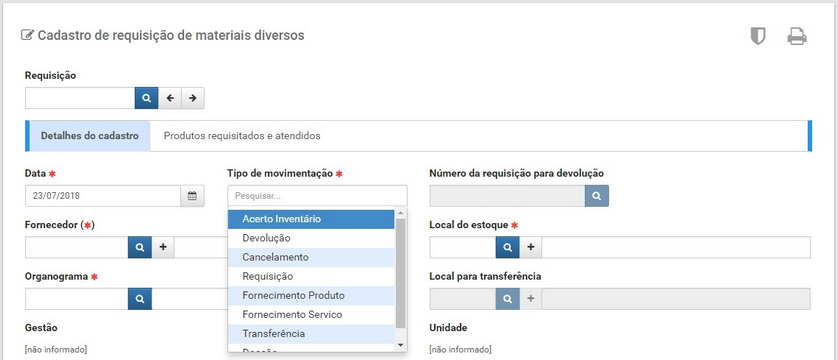Click plus next to Local para transferência

click(531, 299)
